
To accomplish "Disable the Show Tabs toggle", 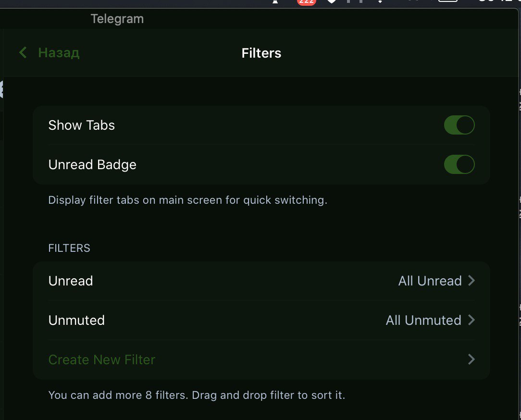I will coord(459,125).
